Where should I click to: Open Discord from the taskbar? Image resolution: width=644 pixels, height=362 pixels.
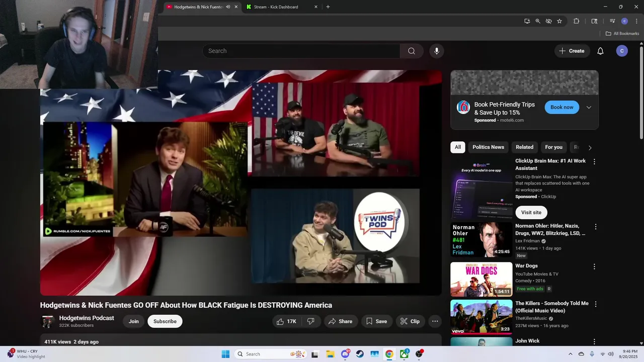pyautogui.click(x=345, y=354)
